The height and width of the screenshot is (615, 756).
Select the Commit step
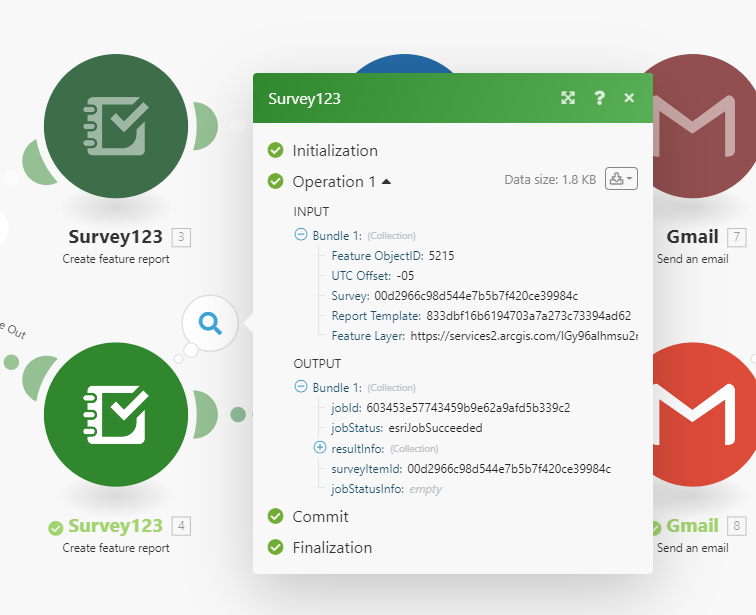(x=320, y=516)
